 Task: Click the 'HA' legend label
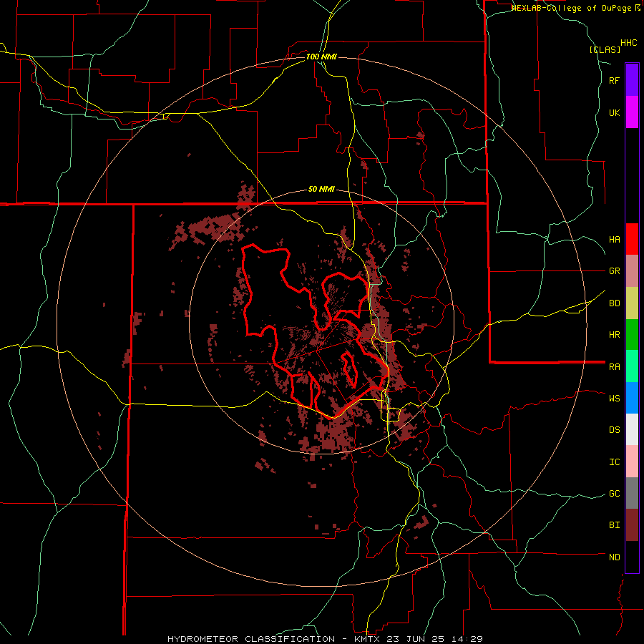[614, 240]
